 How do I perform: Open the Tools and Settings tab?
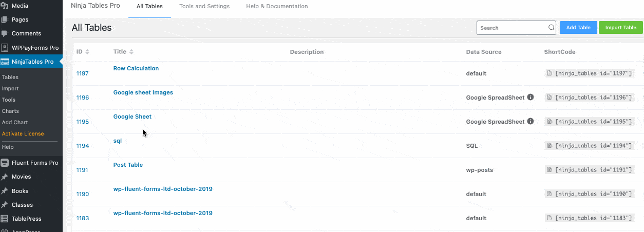click(x=204, y=7)
